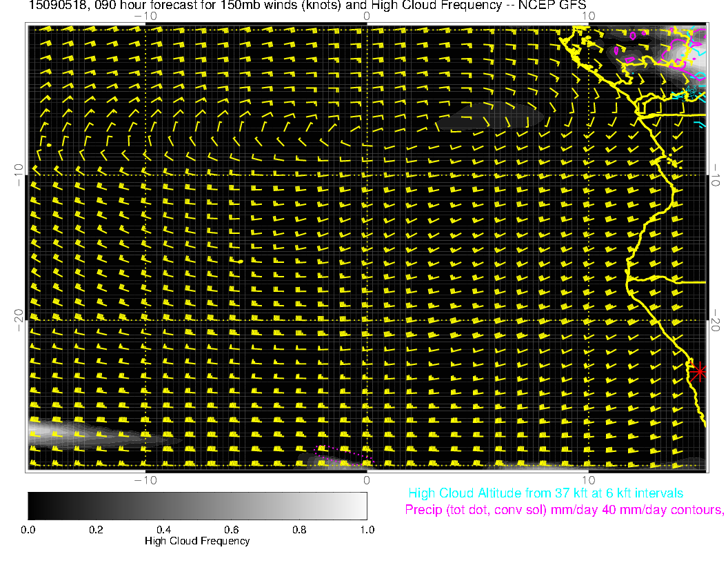This screenshot has height=563, width=728.
Task: Click the bottom axis 0 longitude label
Action: (x=367, y=480)
